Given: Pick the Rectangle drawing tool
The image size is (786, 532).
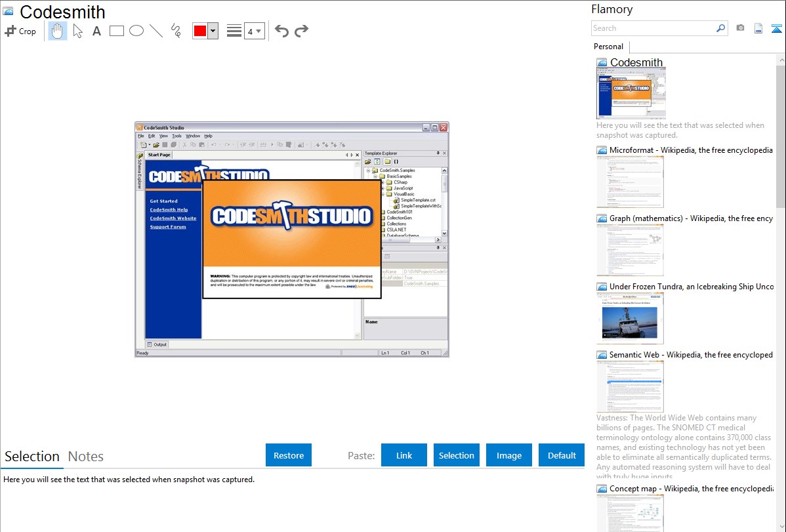Looking at the screenshot, I should click(x=116, y=31).
